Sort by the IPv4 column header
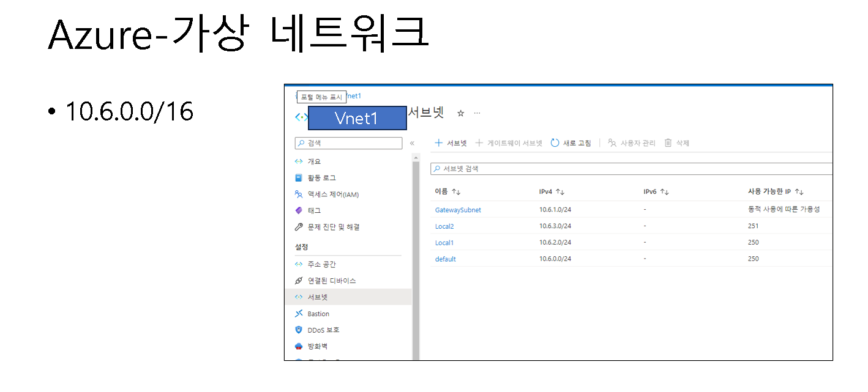Image resolution: width=868 pixels, height=392 pixels. click(x=552, y=191)
